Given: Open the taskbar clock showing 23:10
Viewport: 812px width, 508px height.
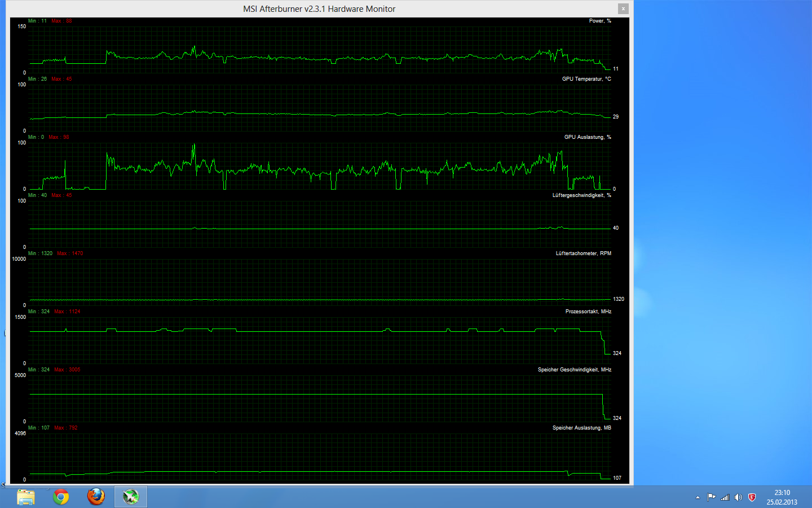Looking at the screenshot, I should click(782, 497).
